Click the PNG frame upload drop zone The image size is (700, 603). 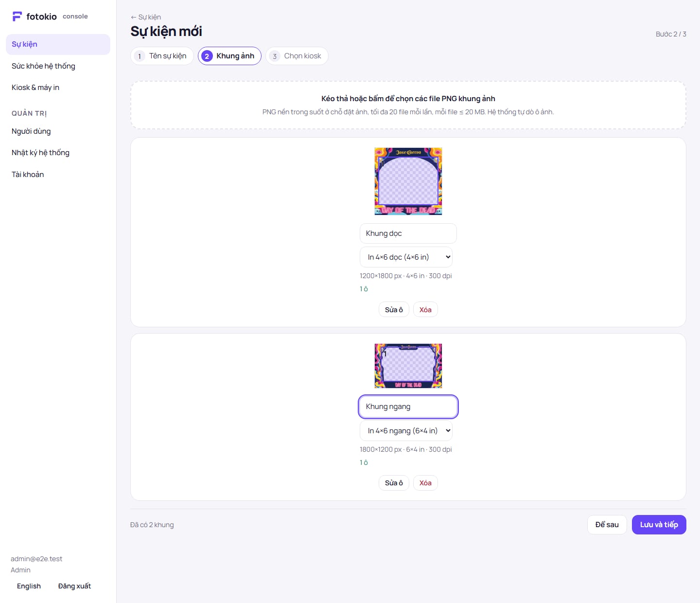408,105
